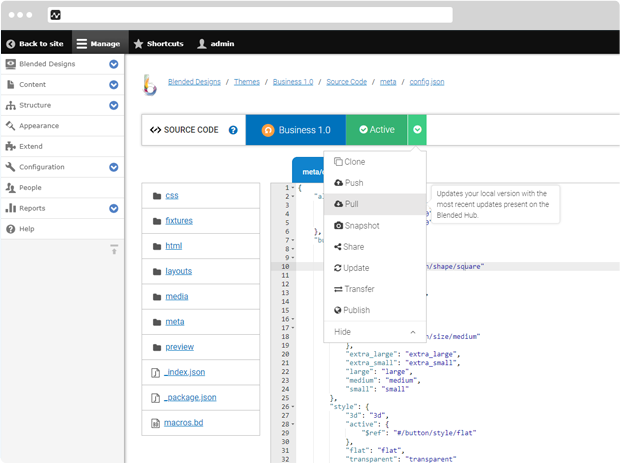Screen dimensions: 620x463
Task: Toggle the Active status button
Action: click(377, 130)
